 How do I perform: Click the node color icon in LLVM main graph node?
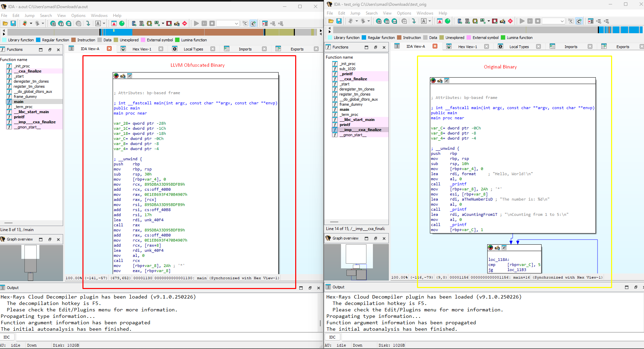click(x=116, y=76)
